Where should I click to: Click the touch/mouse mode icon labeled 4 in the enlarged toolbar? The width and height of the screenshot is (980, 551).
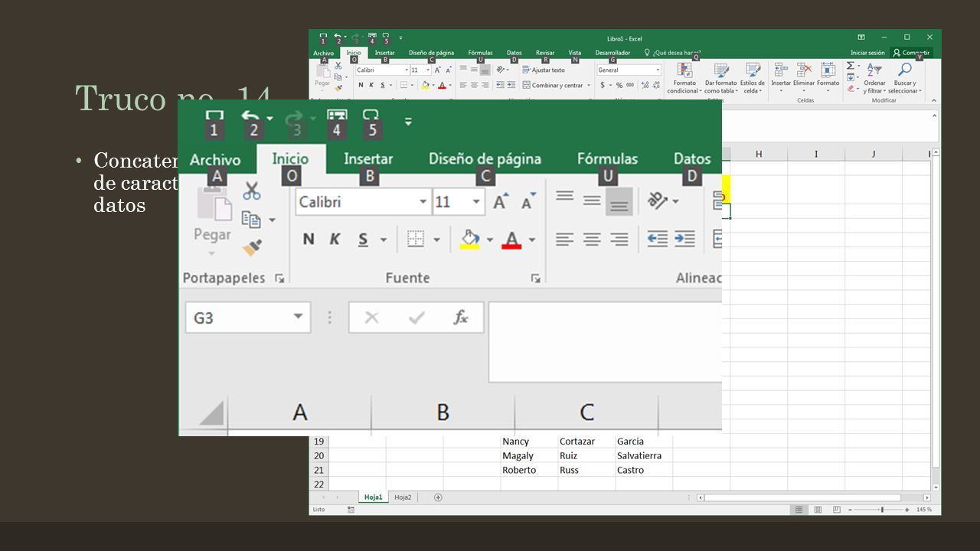coord(337,116)
